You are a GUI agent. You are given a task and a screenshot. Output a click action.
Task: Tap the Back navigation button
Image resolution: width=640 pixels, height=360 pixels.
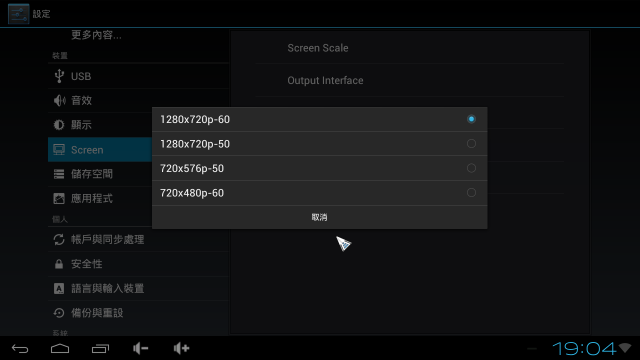click(20, 349)
